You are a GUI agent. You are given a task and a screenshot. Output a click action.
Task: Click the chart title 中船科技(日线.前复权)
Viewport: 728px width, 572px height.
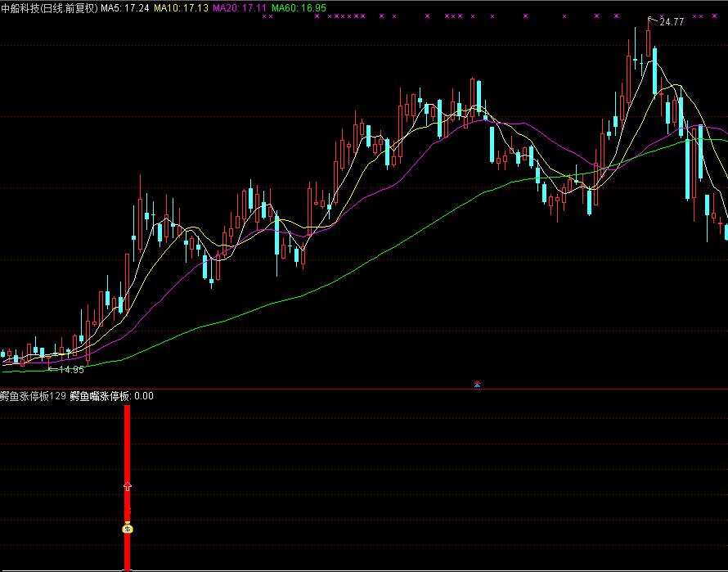pyautogui.click(x=49, y=8)
